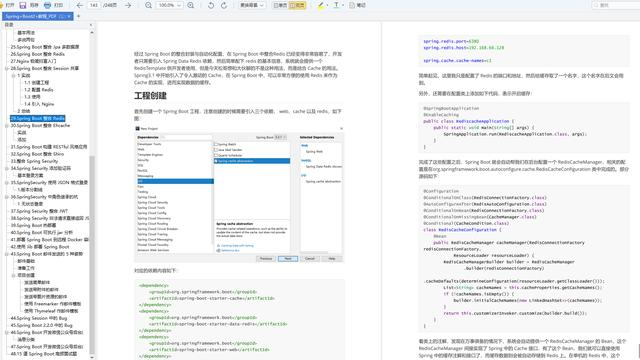Viewport: 640px width, 360px height.
Task: Select outline item 44.Spring Session Bug
Action: tap(39, 318)
